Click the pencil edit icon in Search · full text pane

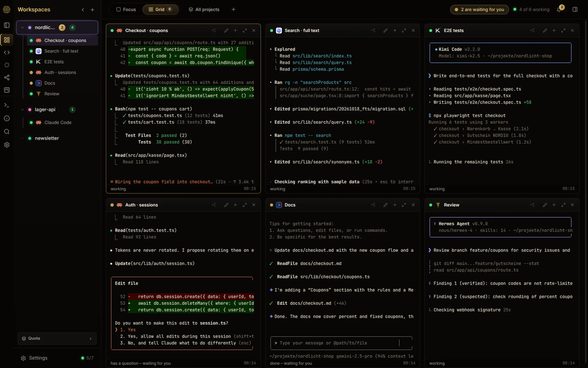pos(385,30)
